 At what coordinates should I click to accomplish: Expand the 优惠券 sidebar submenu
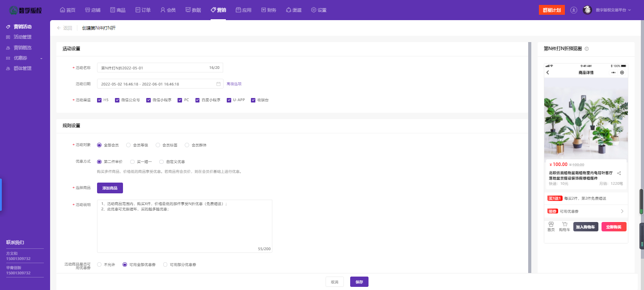(x=25, y=58)
